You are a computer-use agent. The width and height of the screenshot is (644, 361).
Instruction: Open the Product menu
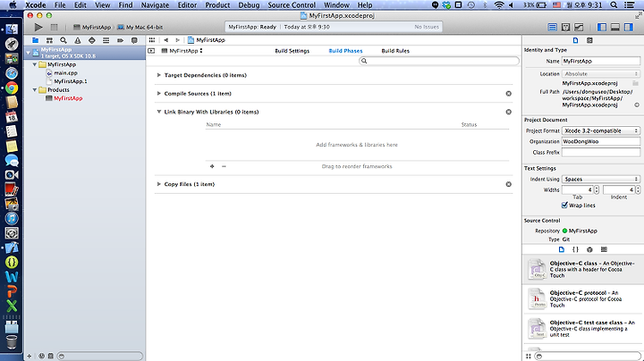pos(217,5)
